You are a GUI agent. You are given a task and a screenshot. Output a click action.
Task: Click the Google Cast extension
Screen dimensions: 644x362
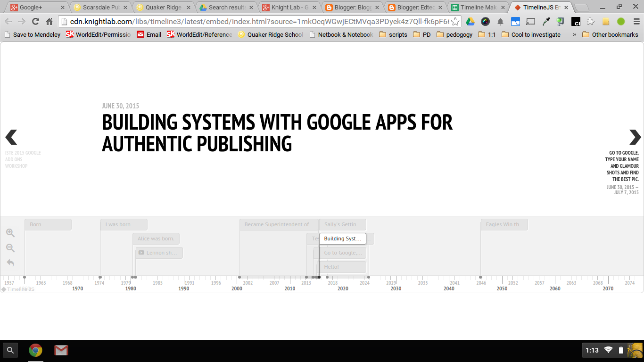[x=530, y=22]
